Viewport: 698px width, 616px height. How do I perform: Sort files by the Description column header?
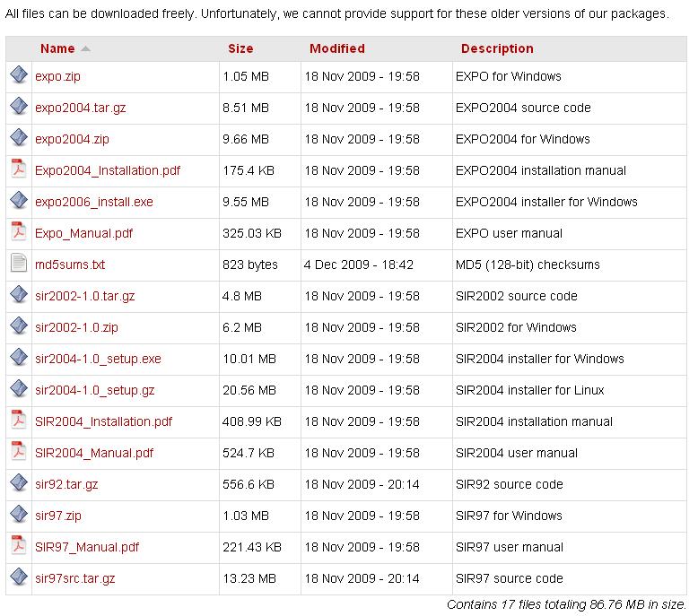pos(497,48)
